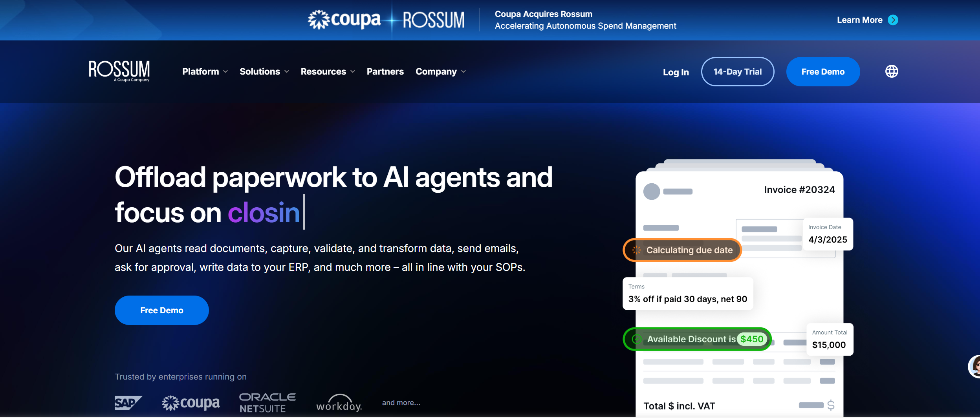Viewport: 980px width, 420px height.
Task: Click the 'Available Discount is $450' badge
Action: (697, 339)
